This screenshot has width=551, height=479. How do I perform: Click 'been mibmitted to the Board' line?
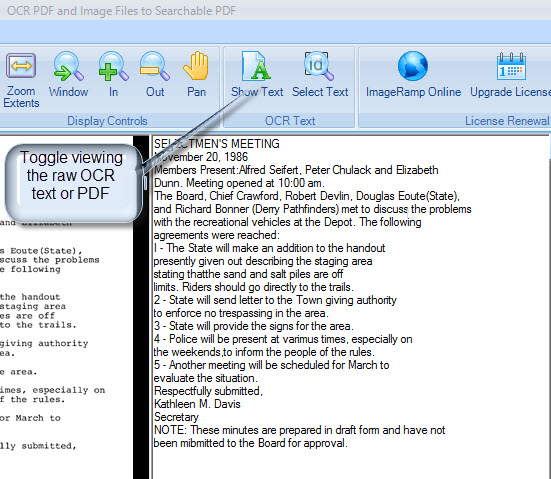pyautogui.click(x=251, y=443)
